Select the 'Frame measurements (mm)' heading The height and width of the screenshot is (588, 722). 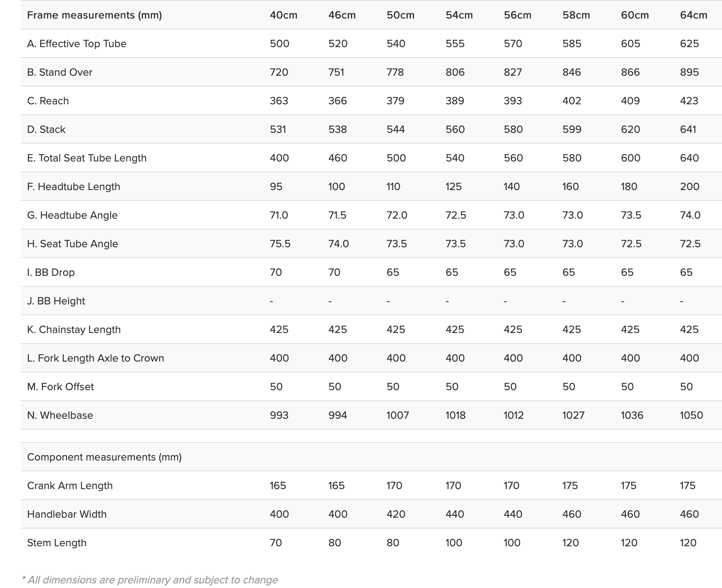(94, 15)
